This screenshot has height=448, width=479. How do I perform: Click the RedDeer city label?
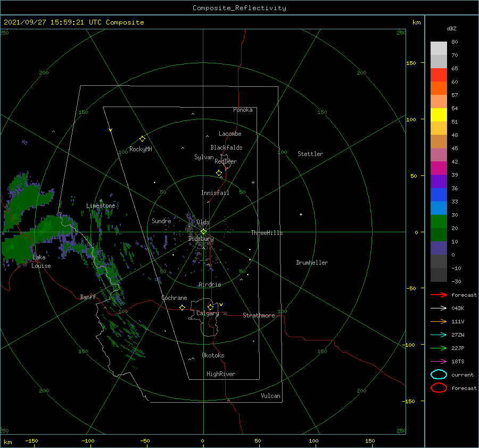pos(226,161)
